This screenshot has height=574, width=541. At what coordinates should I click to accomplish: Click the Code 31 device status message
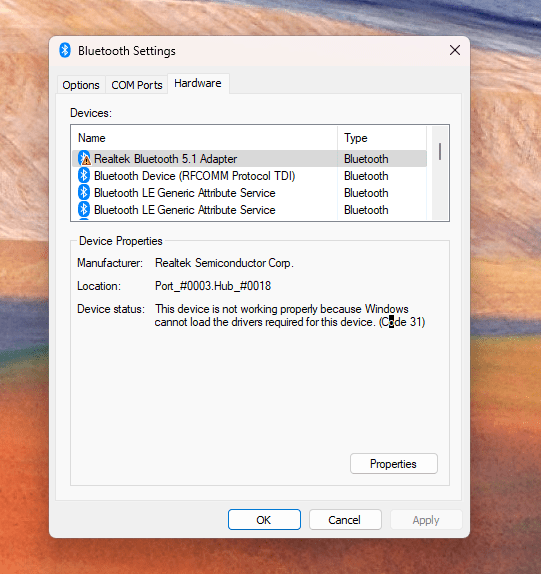tap(290, 315)
